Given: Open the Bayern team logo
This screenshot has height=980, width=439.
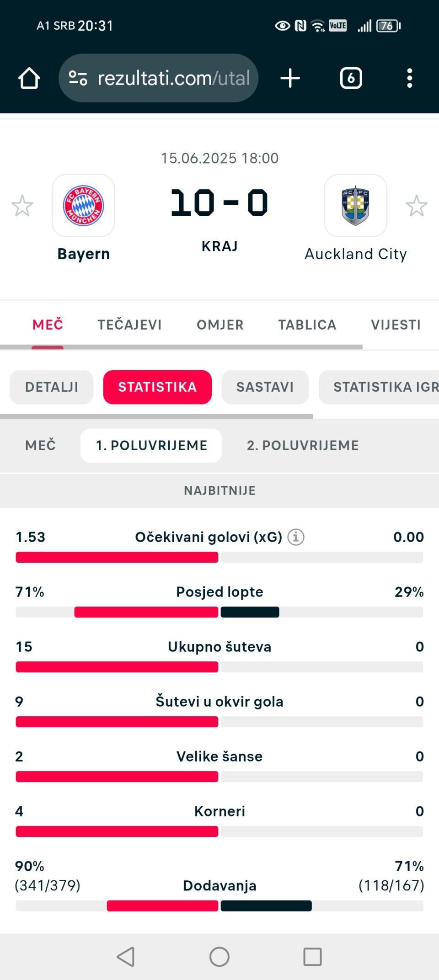Looking at the screenshot, I should tap(83, 205).
